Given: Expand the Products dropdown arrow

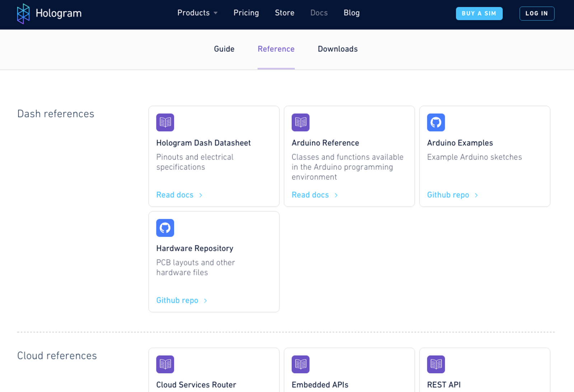Looking at the screenshot, I should pos(216,13).
